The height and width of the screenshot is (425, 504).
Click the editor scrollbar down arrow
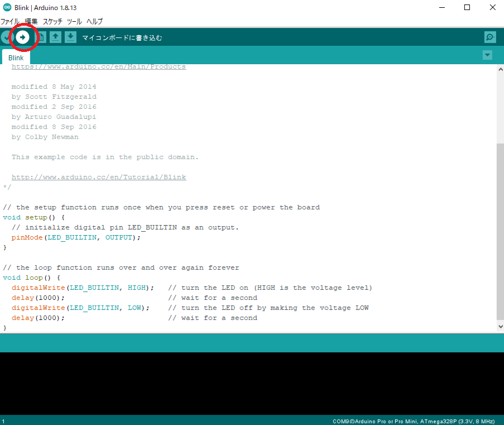click(x=500, y=326)
